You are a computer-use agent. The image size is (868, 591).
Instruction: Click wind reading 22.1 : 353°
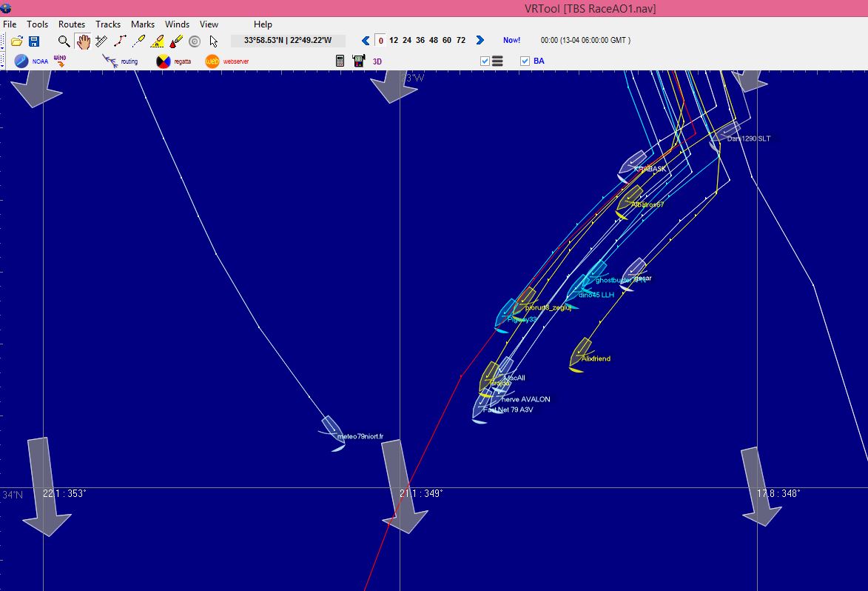[64, 493]
